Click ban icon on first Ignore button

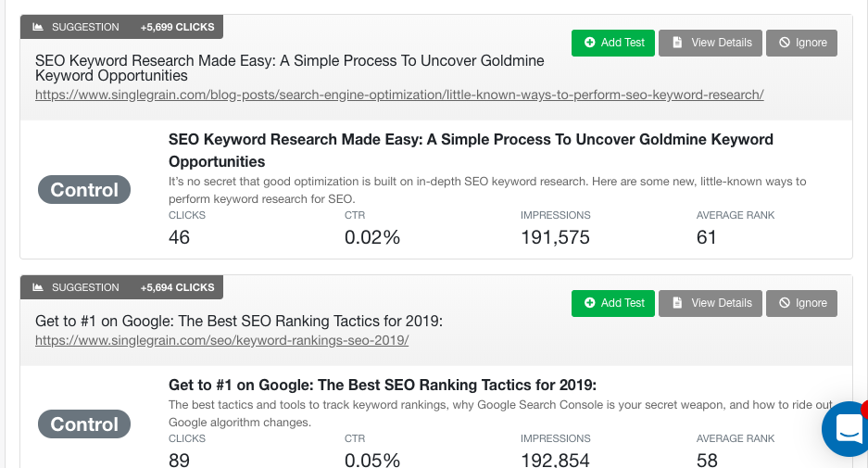(x=785, y=43)
